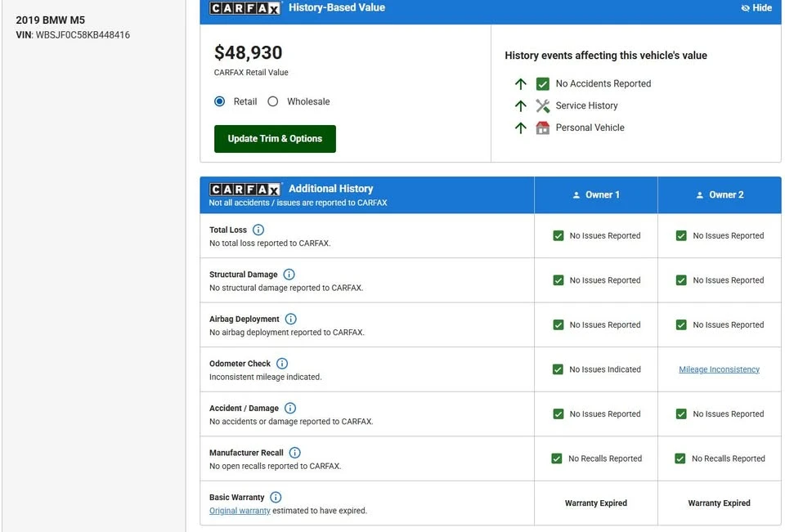Screen dimensions: 785x532
Task: Click Owner 1 Odometer Check green check icon
Action: tap(558, 369)
